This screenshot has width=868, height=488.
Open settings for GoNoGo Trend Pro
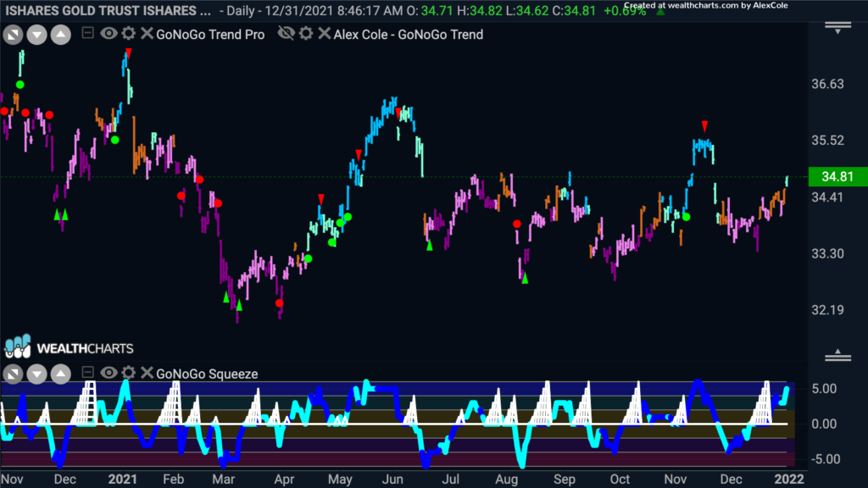129,34
